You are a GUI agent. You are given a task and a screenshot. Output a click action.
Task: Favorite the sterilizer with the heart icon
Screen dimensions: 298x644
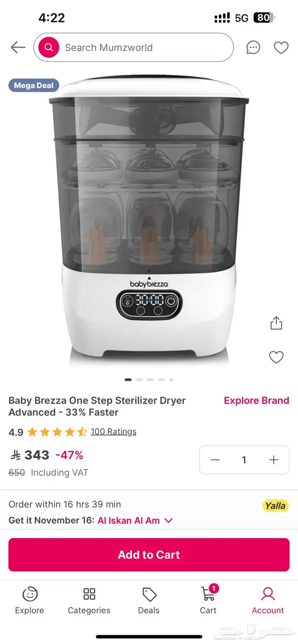276,357
